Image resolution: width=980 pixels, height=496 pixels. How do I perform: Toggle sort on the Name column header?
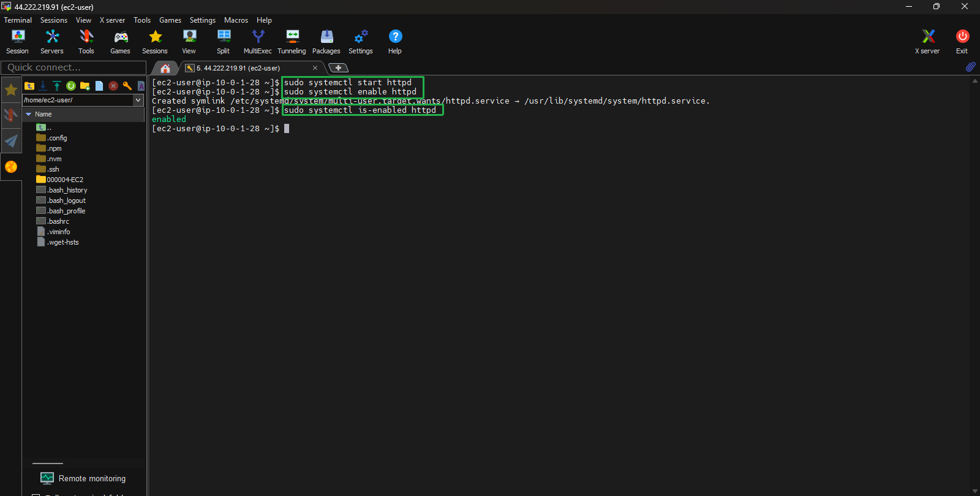tap(84, 114)
